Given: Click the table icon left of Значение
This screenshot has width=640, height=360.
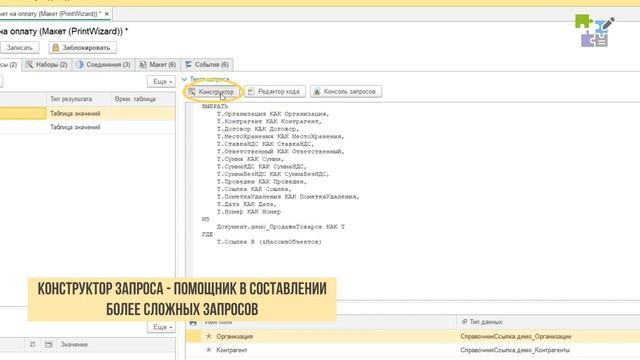Looking at the screenshot, I should pos(49,344).
